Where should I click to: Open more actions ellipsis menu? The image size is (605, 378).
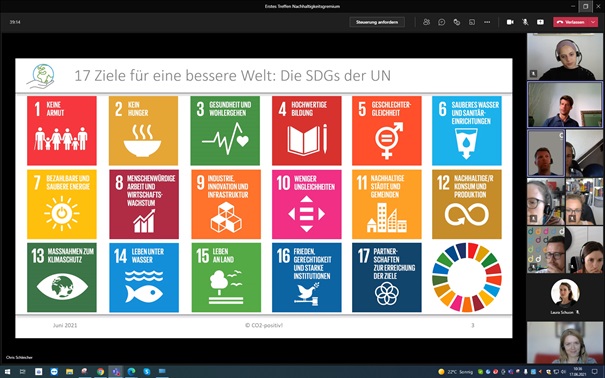(x=487, y=22)
